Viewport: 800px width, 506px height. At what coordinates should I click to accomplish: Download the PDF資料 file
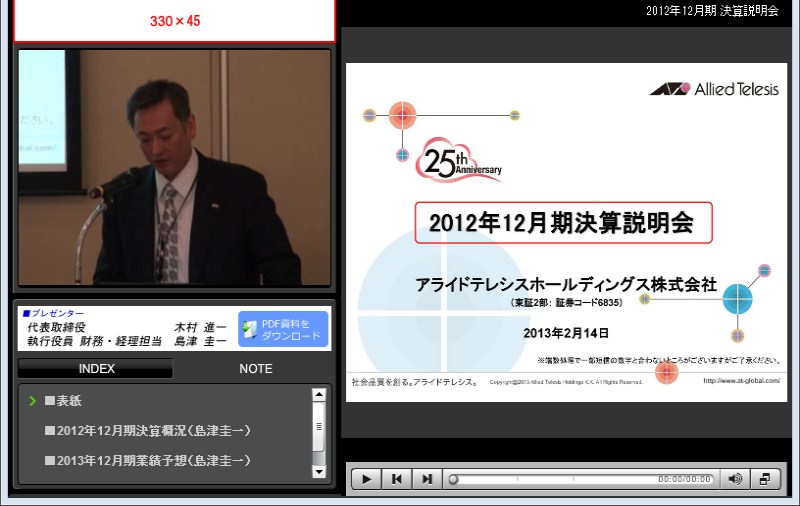[283, 330]
